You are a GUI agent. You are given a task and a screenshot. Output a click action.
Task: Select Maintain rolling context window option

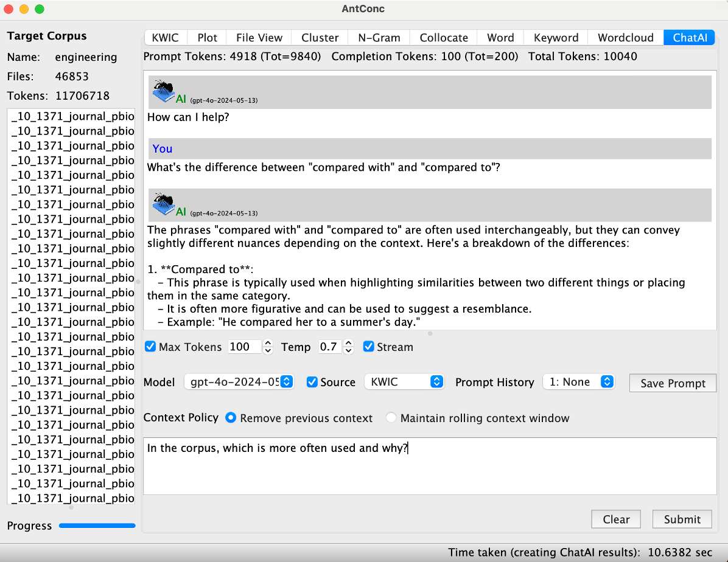pos(391,418)
